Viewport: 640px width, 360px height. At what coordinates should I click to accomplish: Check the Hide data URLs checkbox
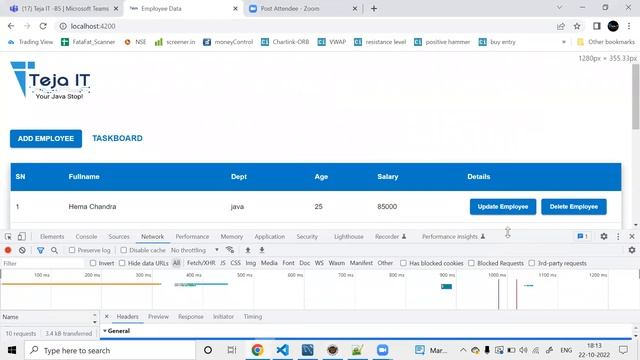click(x=122, y=263)
